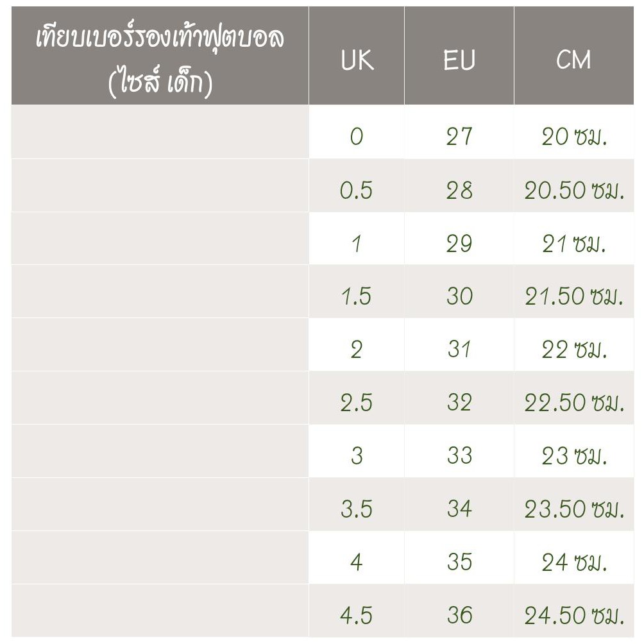Click the UK column header

click(x=357, y=60)
